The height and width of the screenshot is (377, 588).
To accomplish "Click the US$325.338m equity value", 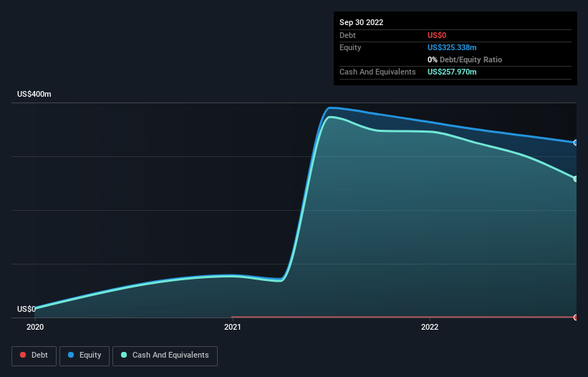I will coord(452,47).
